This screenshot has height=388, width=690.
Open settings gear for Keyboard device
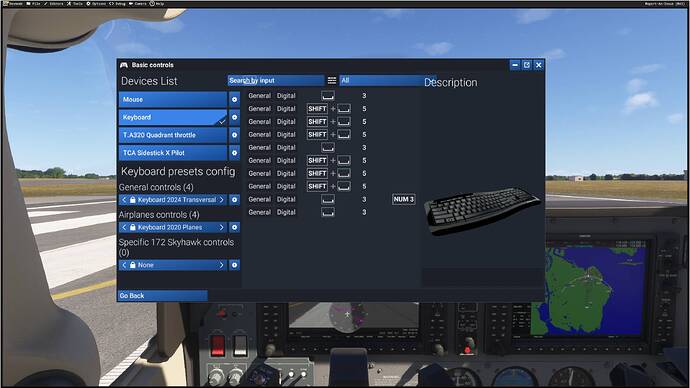235,117
